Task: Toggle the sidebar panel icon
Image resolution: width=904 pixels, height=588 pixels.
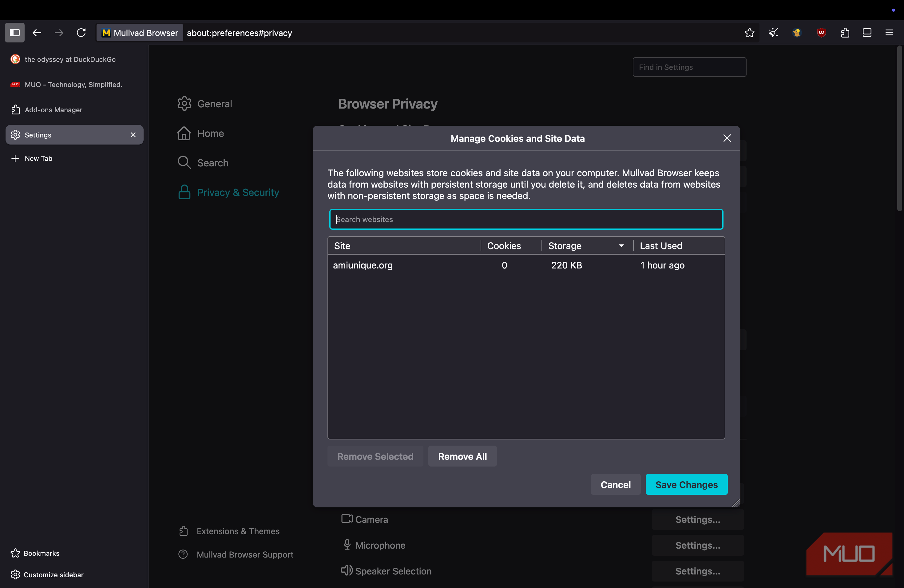Action: [14, 33]
